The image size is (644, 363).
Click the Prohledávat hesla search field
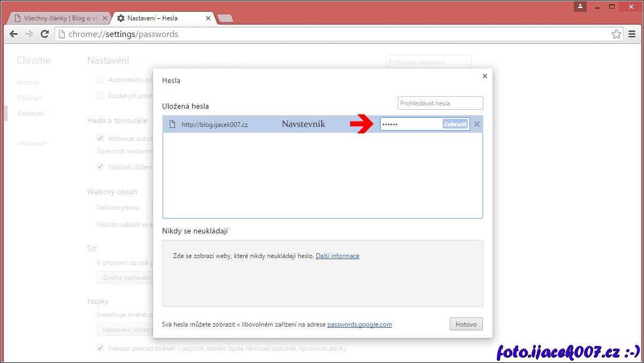pos(440,103)
